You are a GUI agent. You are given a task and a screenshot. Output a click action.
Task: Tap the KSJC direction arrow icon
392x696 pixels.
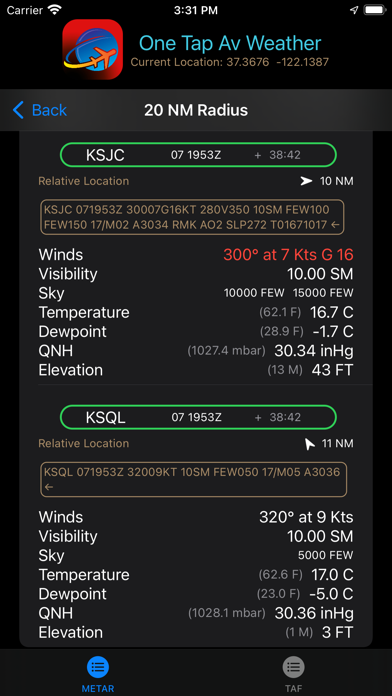point(306,181)
